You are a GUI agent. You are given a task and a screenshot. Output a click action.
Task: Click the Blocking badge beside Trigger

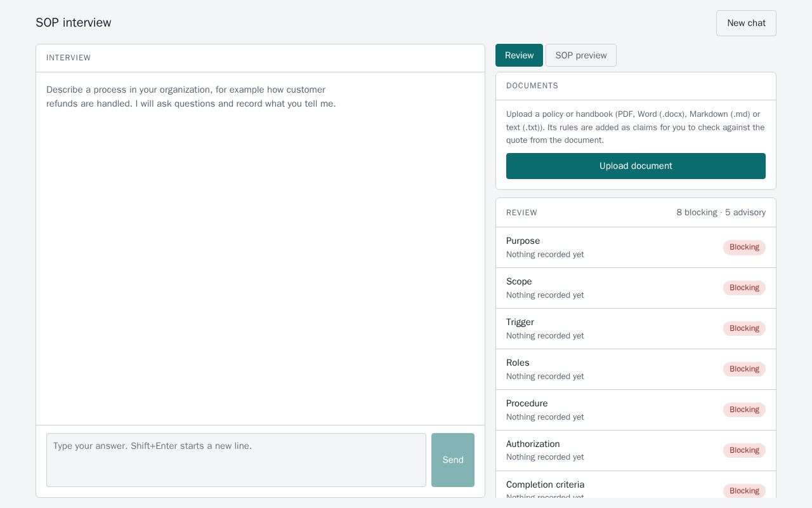[744, 328]
